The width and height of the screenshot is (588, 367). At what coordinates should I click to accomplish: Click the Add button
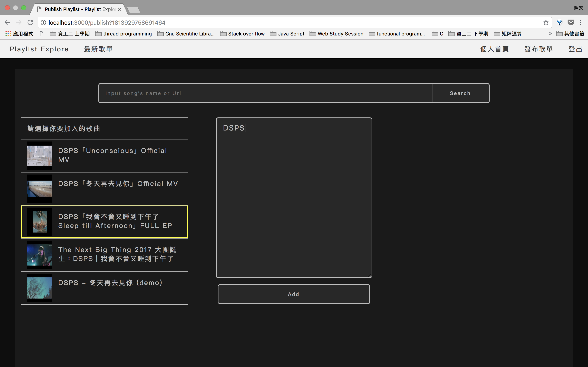coord(294,294)
